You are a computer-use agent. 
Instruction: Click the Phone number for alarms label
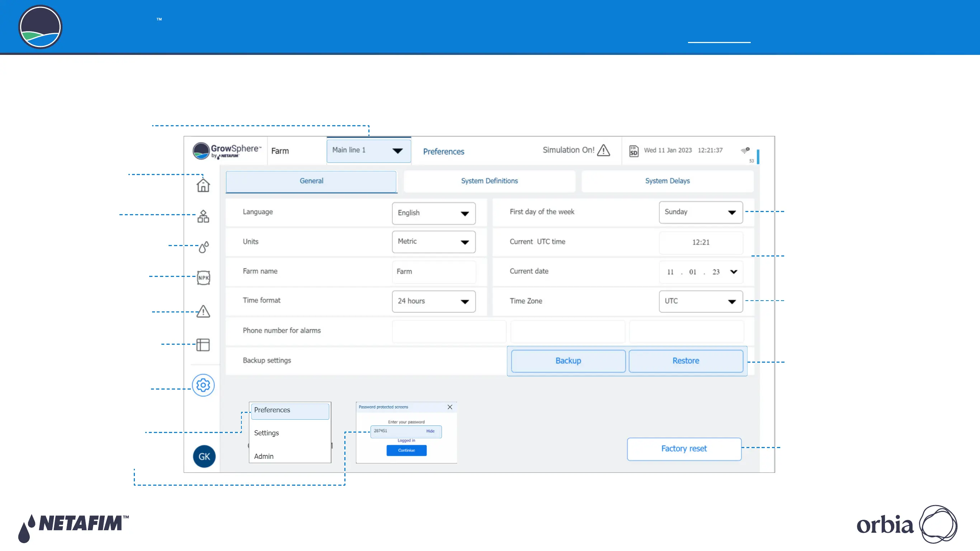click(x=282, y=331)
